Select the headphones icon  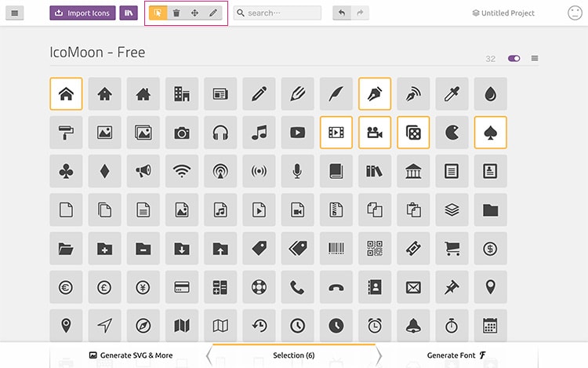[x=220, y=133]
